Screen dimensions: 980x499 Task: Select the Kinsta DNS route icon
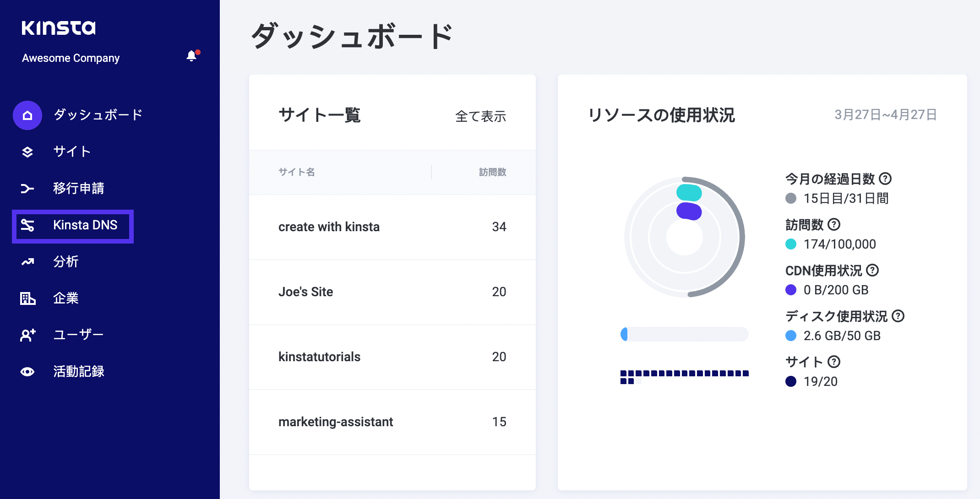pos(27,225)
